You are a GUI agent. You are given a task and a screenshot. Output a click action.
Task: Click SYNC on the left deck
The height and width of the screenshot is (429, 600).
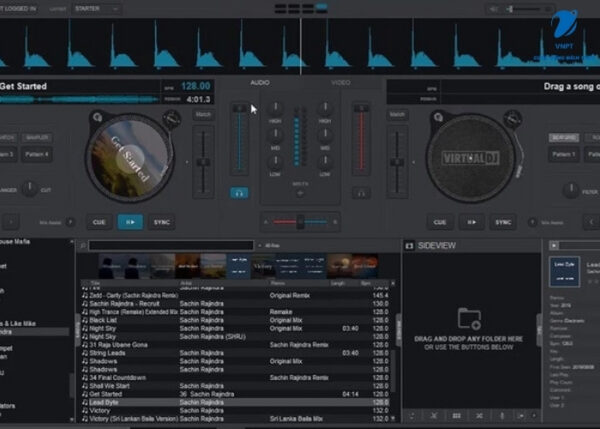[x=161, y=222]
